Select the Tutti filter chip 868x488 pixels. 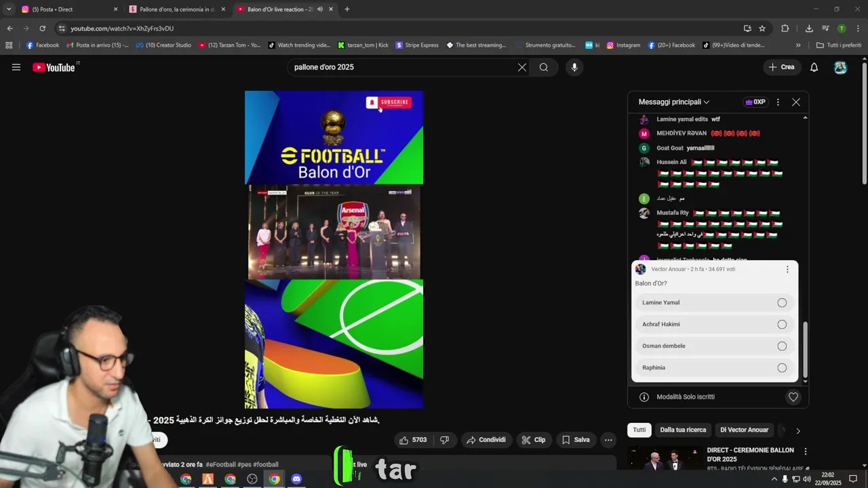tap(639, 430)
